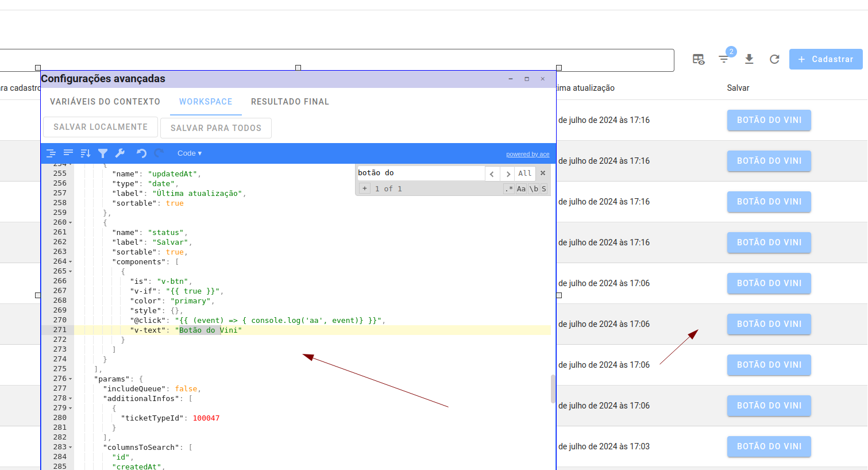Click the "Última atualização" label string
This screenshot has height=470, width=868.
point(197,194)
